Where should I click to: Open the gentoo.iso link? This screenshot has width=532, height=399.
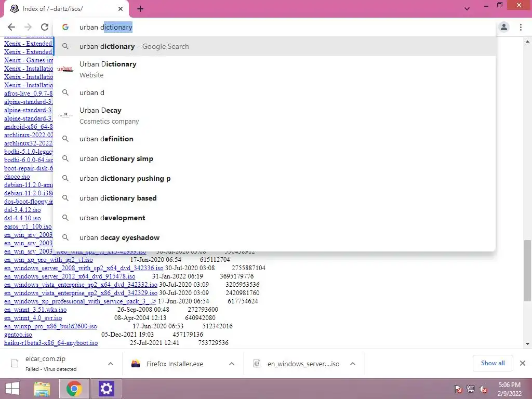(18, 335)
